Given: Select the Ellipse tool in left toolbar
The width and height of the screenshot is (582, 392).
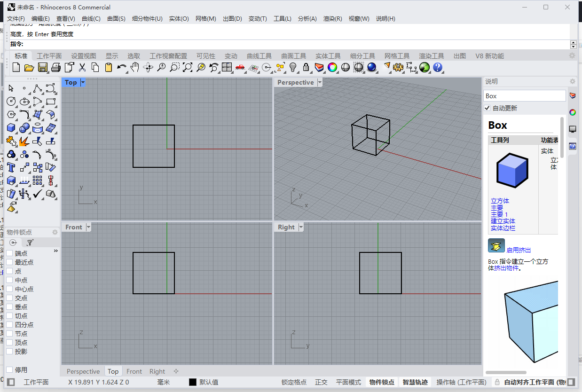Looking at the screenshot, I should point(24,102).
